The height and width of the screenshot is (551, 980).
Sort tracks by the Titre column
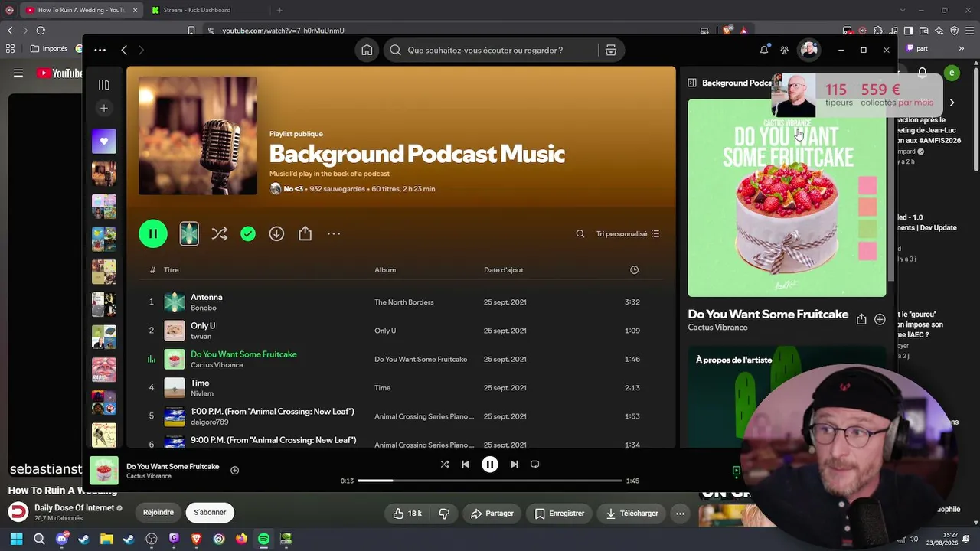click(x=171, y=270)
